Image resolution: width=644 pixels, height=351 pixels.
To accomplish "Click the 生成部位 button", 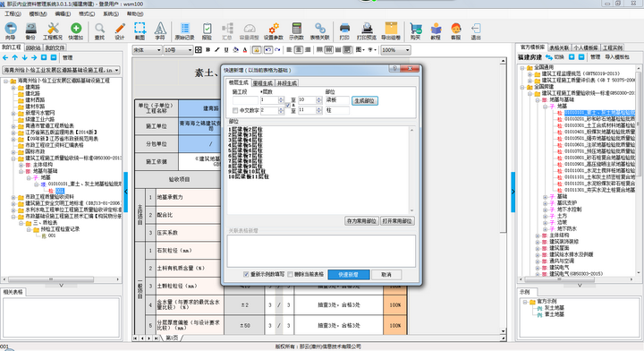I will pyautogui.click(x=364, y=100).
